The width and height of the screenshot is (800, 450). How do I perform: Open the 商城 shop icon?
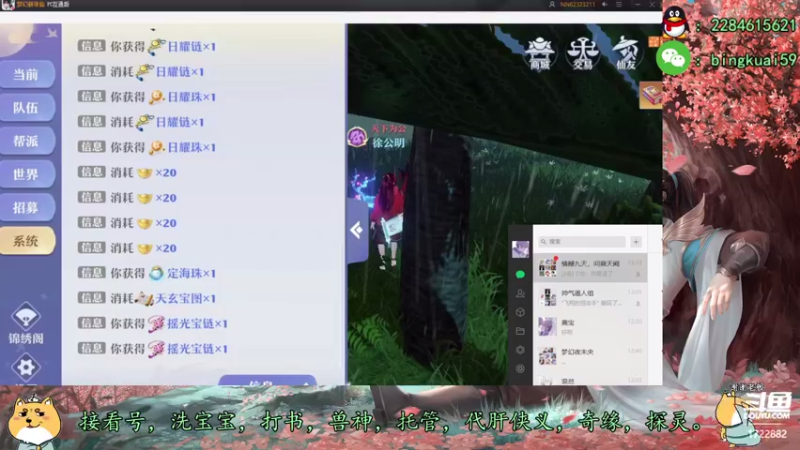(x=540, y=53)
